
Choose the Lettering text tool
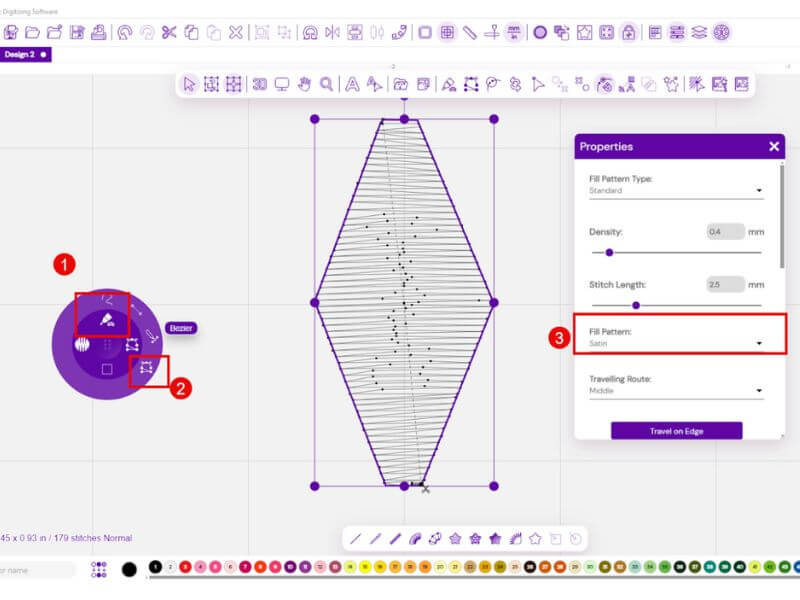(352, 84)
